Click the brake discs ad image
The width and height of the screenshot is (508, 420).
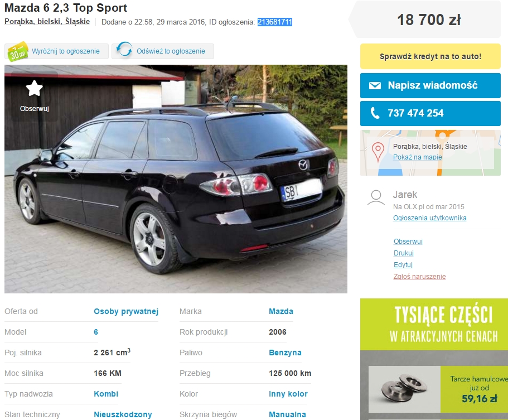(404, 389)
